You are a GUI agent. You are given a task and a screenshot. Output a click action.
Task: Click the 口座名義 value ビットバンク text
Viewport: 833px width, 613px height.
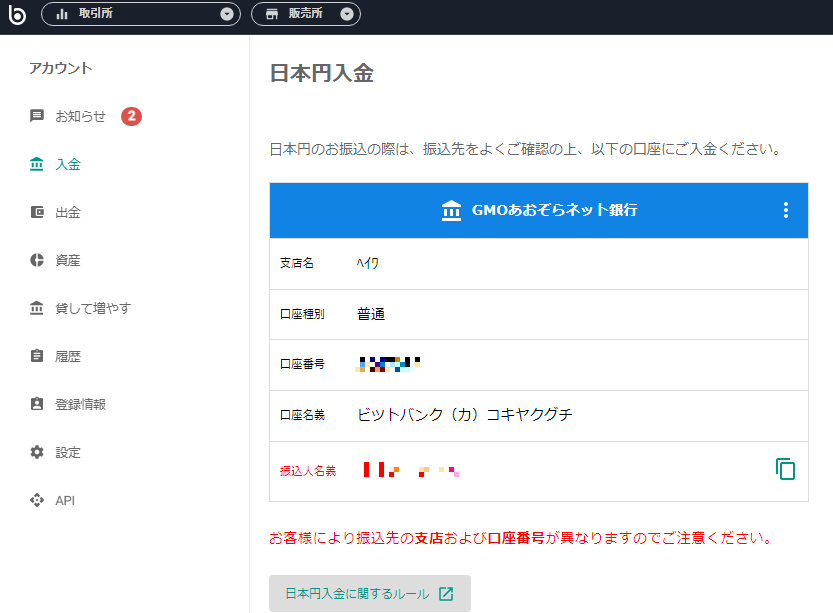coord(464,415)
